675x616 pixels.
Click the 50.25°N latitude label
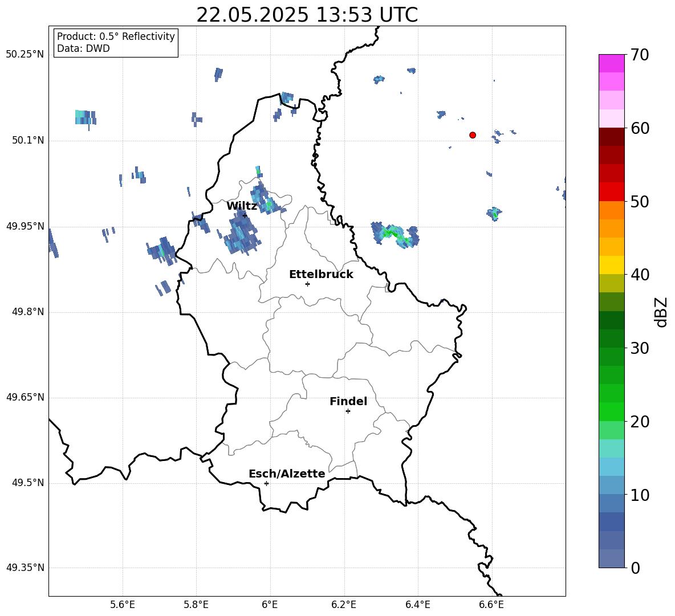coord(25,55)
